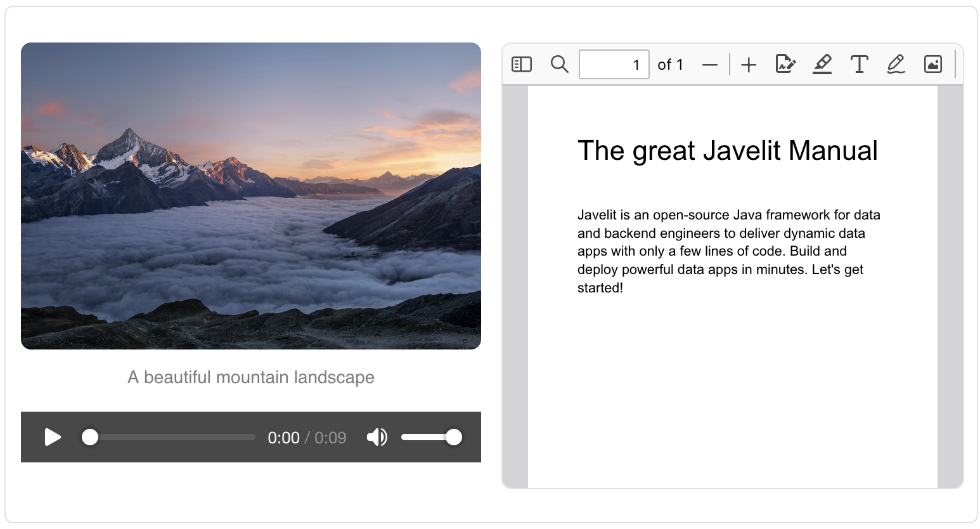Image resolution: width=980 pixels, height=529 pixels.
Task: Click the 0:00 / 0:09 time display
Action: [307, 438]
